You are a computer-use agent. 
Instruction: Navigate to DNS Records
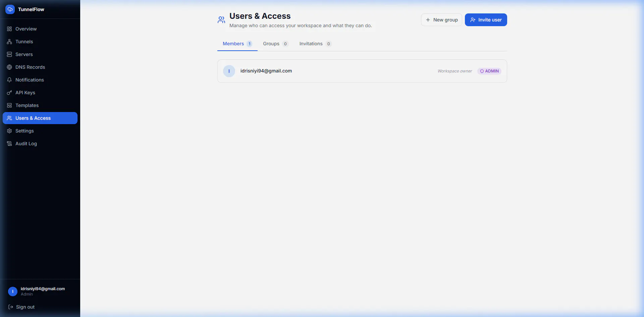point(40,67)
